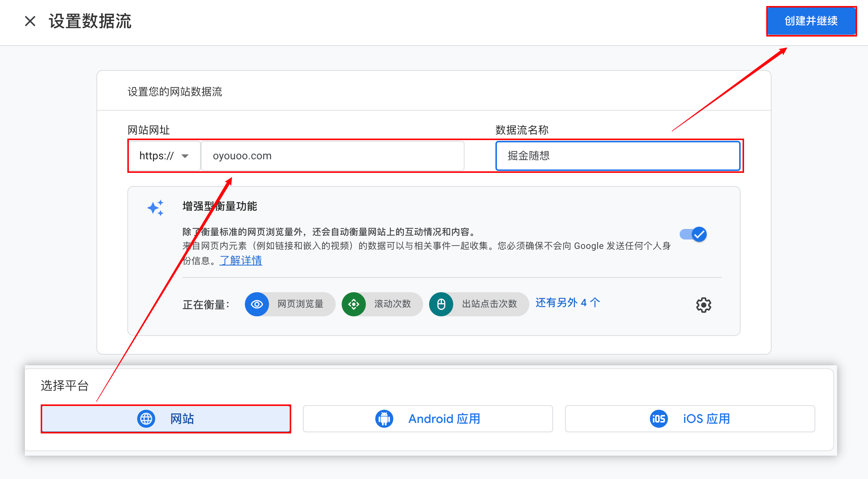868x479 pixels.
Task: Show the 还有另外 4 个 measurements
Action: [x=568, y=303]
